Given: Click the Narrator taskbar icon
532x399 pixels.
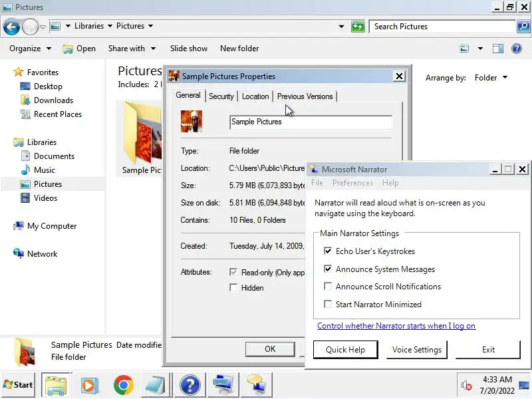Looking at the screenshot, I should point(257,386).
